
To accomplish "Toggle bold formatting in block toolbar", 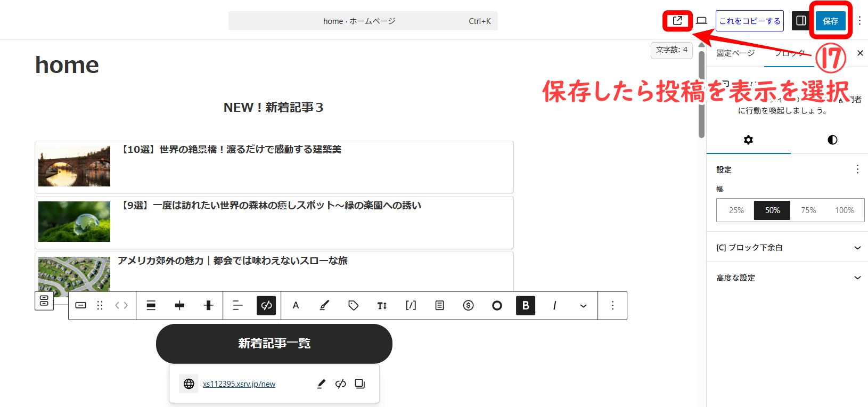I will 525,305.
